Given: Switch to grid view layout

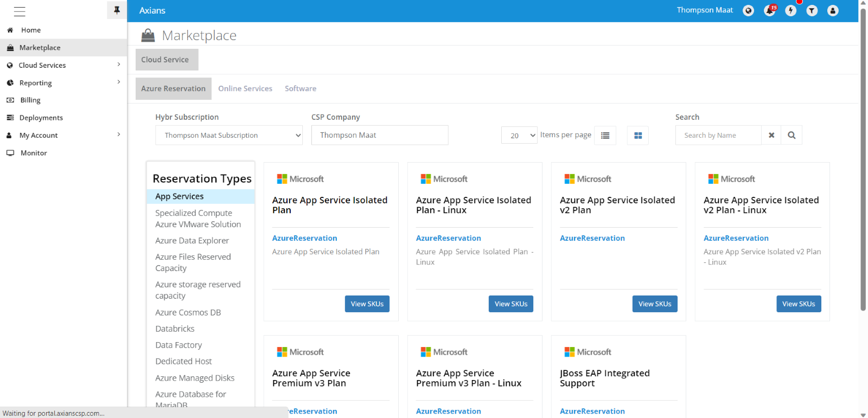Looking at the screenshot, I should tap(638, 136).
